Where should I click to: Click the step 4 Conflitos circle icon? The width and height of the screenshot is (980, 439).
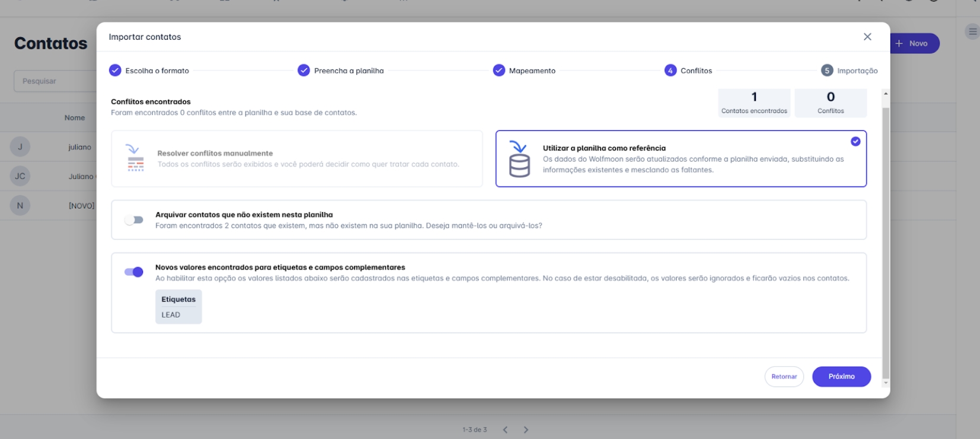(670, 71)
